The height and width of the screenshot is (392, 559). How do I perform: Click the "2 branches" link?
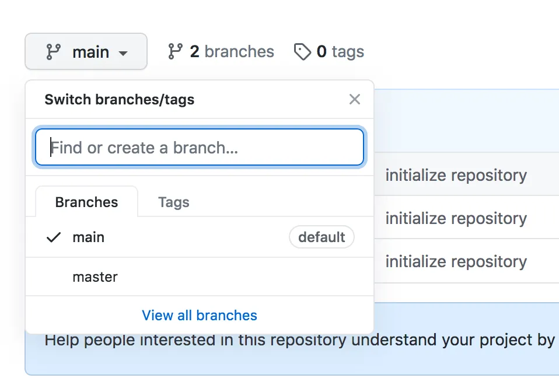[x=219, y=51]
